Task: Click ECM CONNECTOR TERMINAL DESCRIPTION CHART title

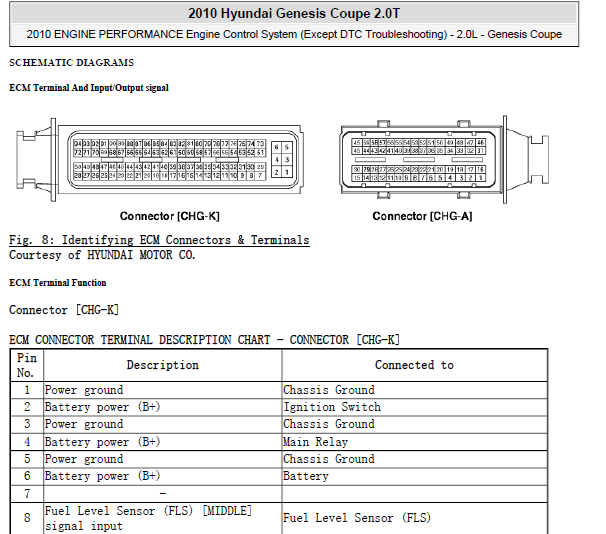Action: [x=204, y=340]
